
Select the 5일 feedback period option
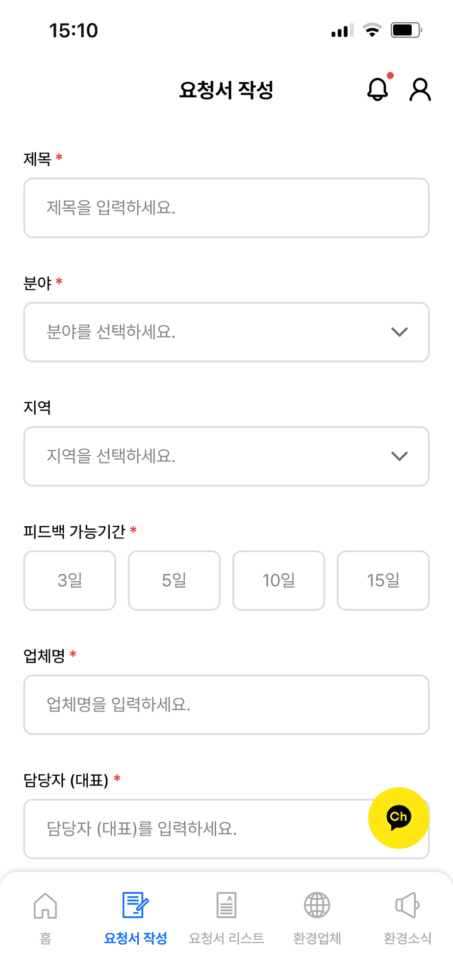(x=174, y=580)
